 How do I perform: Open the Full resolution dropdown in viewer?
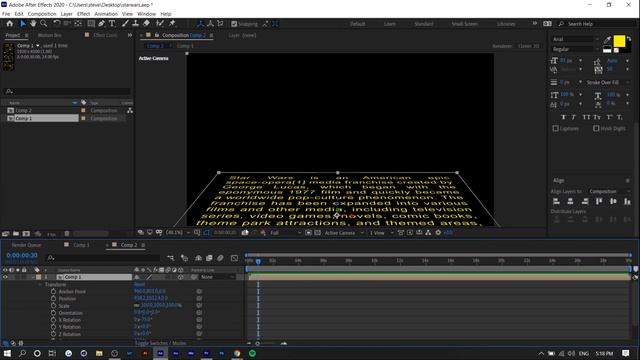[285, 233]
